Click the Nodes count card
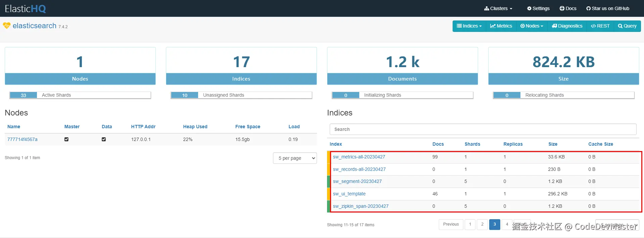Image resolution: width=644 pixels, height=238 pixels. [80, 66]
